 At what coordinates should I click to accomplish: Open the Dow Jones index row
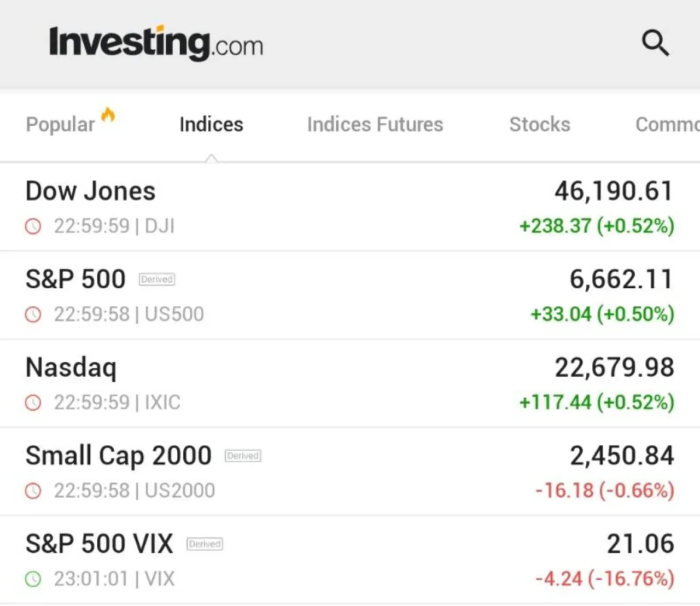point(350,207)
